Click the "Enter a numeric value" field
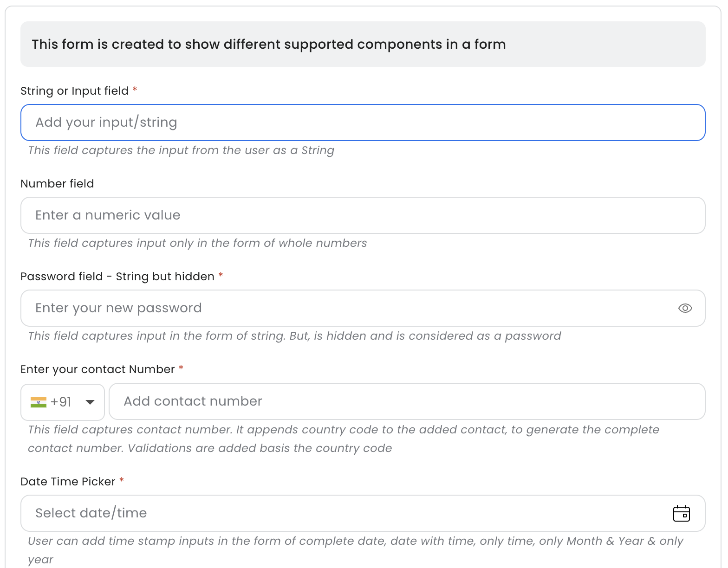 [362, 215]
